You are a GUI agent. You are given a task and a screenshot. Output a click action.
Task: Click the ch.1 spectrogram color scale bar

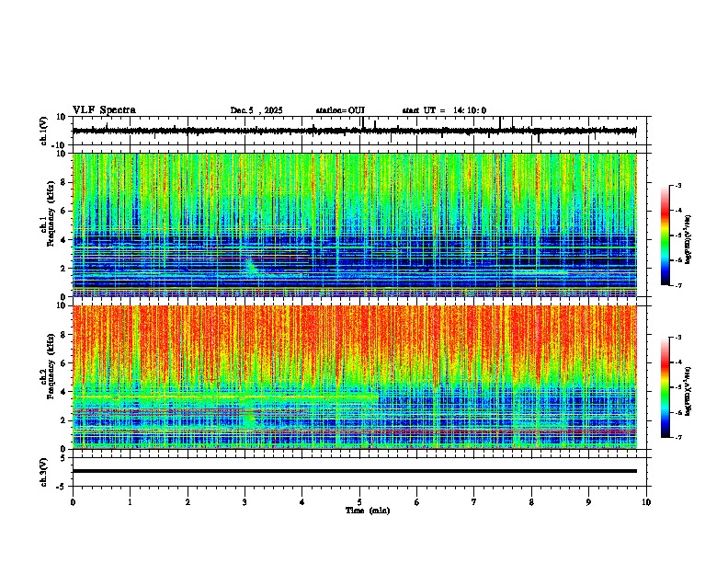pyautogui.click(x=665, y=236)
